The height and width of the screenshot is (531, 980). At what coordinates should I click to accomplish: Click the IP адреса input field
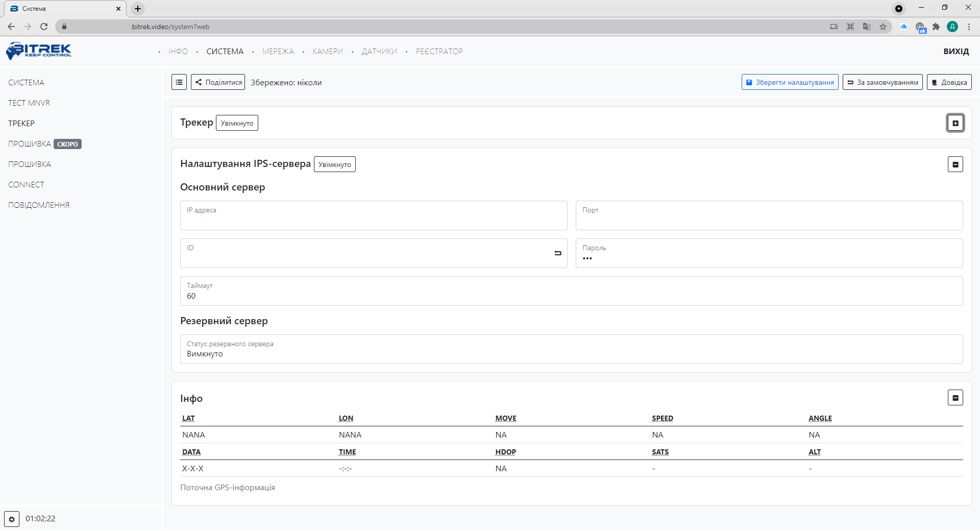[x=373, y=215]
